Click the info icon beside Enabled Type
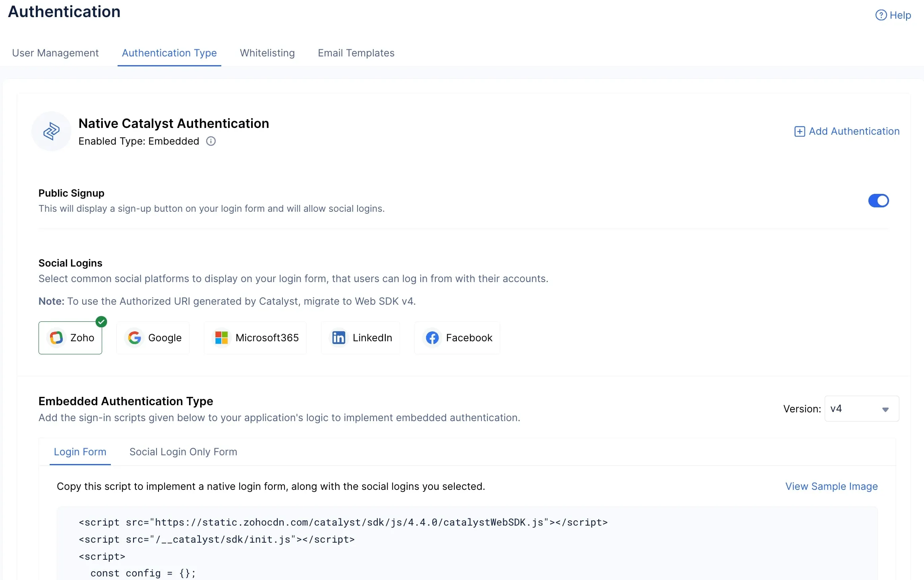 [211, 141]
